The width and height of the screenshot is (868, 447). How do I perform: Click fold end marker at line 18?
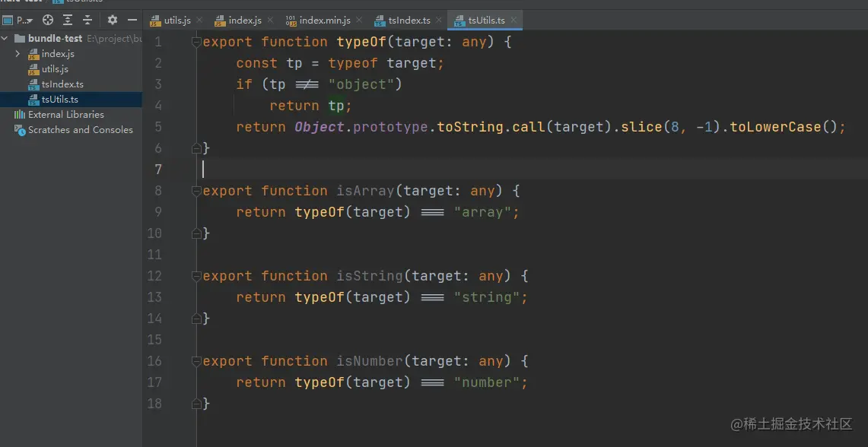pos(196,404)
